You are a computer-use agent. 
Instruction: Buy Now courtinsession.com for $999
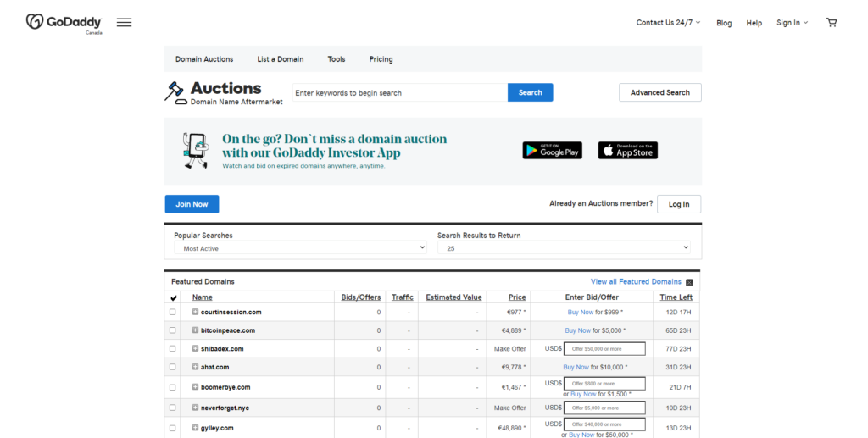click(580, 312)
